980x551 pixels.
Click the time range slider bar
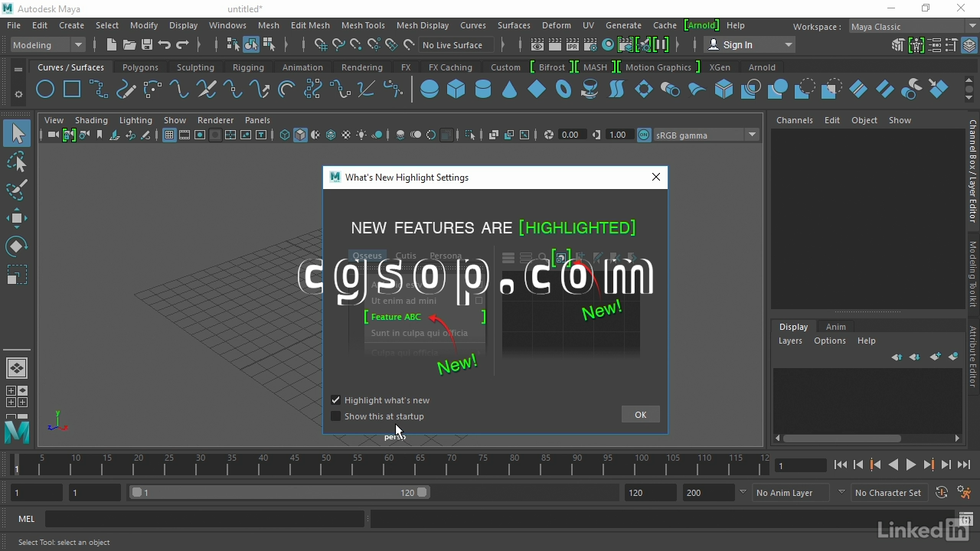(x=279, y=493)
